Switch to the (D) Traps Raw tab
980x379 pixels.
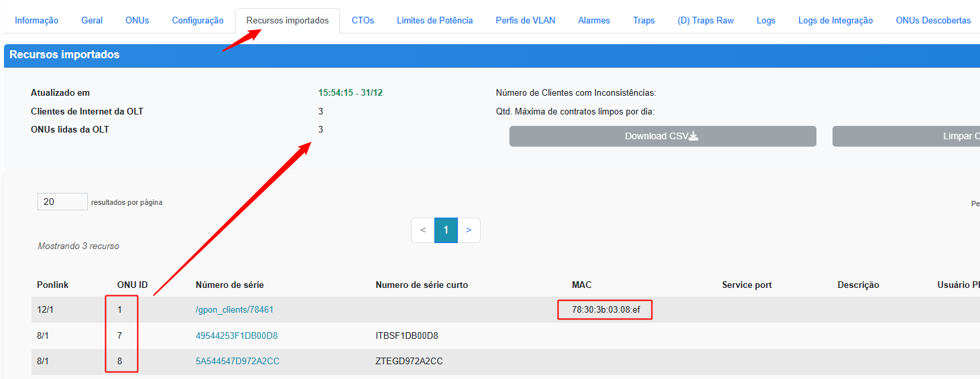coord(706,20)
